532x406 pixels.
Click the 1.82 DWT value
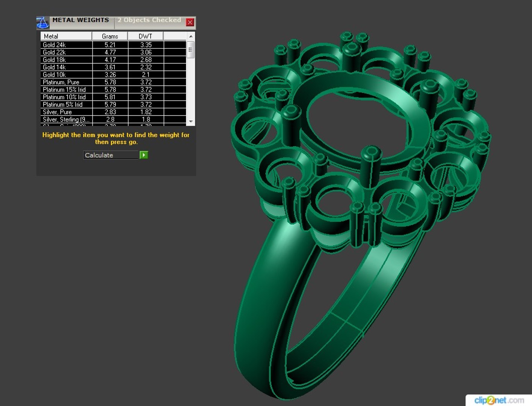(x=146, y=112)
